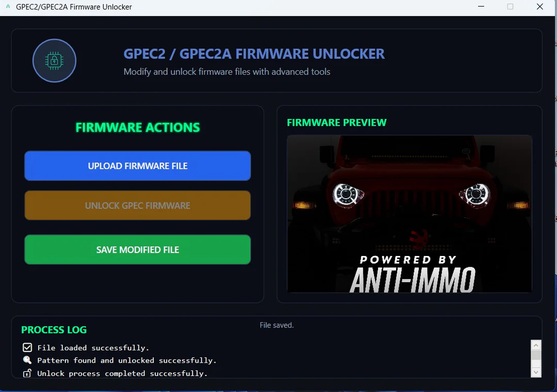The height and width of the screenshot is (392, 557).
Task: Select the 'Pattern found and unlocked successfully' log entry
Action: (127, 360)
